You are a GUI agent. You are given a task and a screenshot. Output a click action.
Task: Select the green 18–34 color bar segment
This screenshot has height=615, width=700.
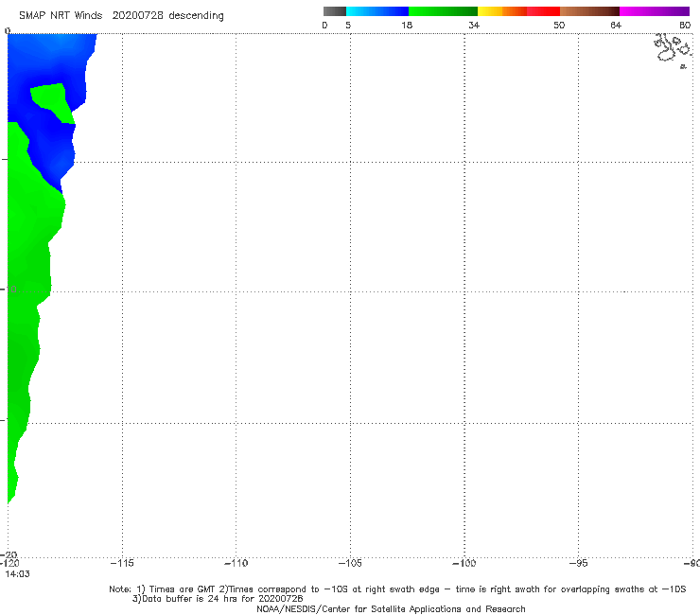(x=443, y=11)
